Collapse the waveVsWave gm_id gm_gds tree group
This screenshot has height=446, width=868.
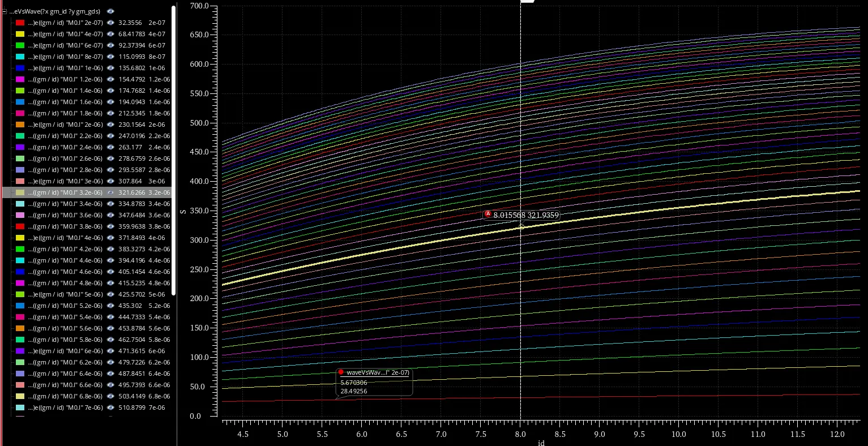(5, 11)
